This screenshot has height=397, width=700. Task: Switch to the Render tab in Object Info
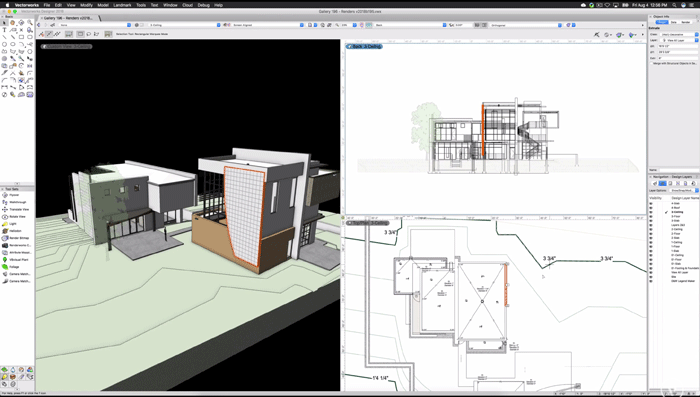click(686, 22)
